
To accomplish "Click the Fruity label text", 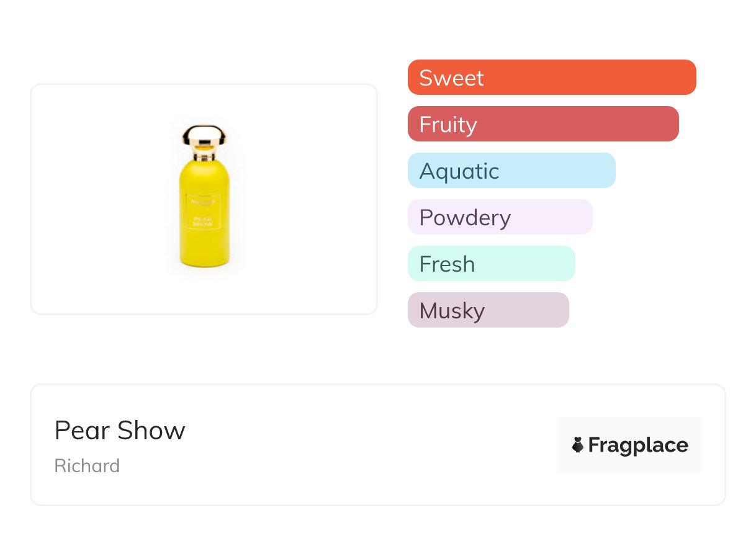I will [448, 125].
